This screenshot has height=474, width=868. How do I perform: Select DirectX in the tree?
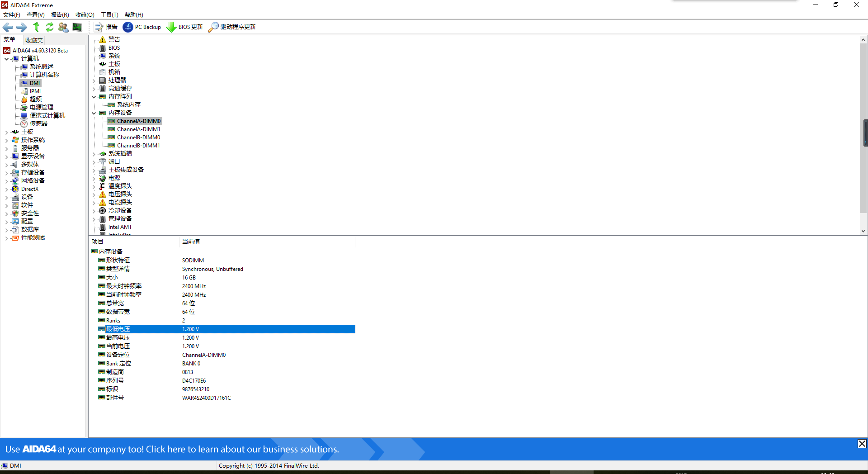click(x=29, y=189)
